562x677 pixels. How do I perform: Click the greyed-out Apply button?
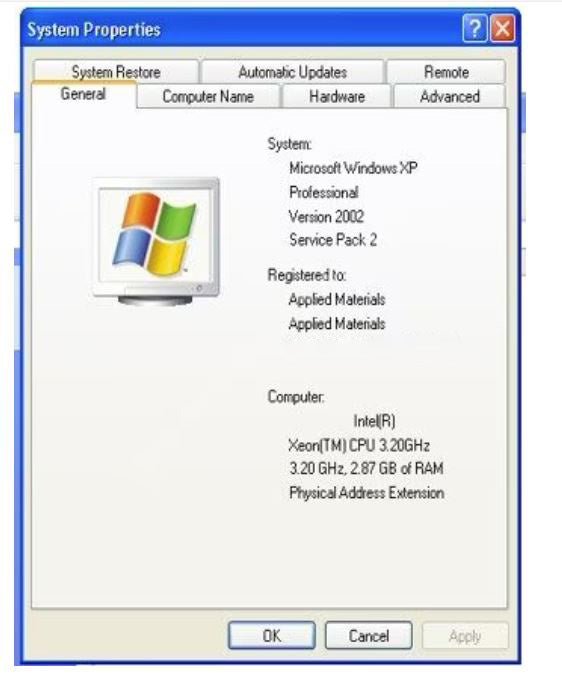pos(465,636)
